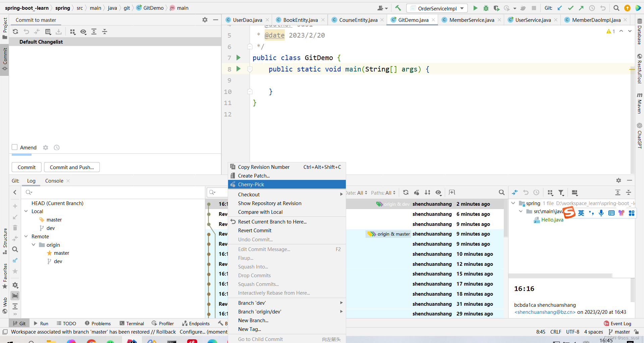Click the branch search input field
Viewport: 644px width, 343px height.
pyautogui.click(x=113, y=192)
